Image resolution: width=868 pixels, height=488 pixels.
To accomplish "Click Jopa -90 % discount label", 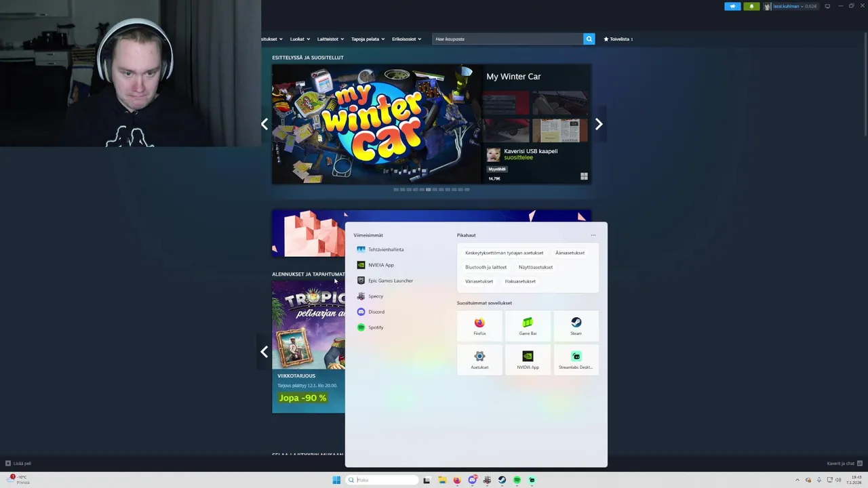I will (302, 398).
